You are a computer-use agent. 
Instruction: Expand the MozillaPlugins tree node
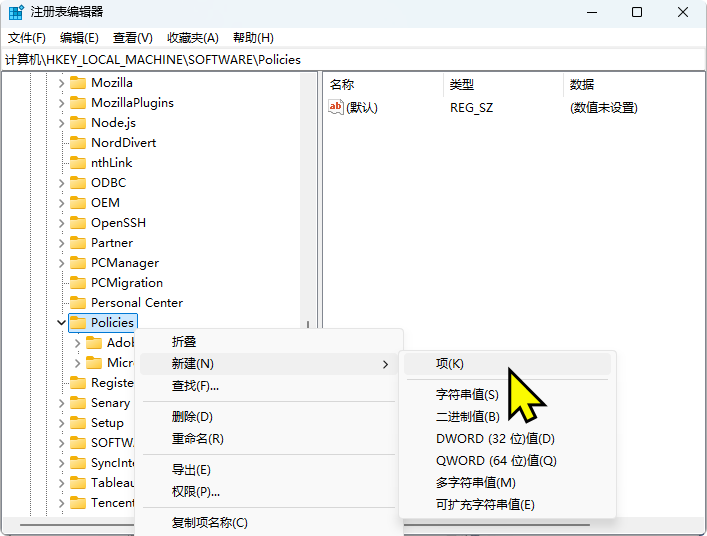[62, 103]
